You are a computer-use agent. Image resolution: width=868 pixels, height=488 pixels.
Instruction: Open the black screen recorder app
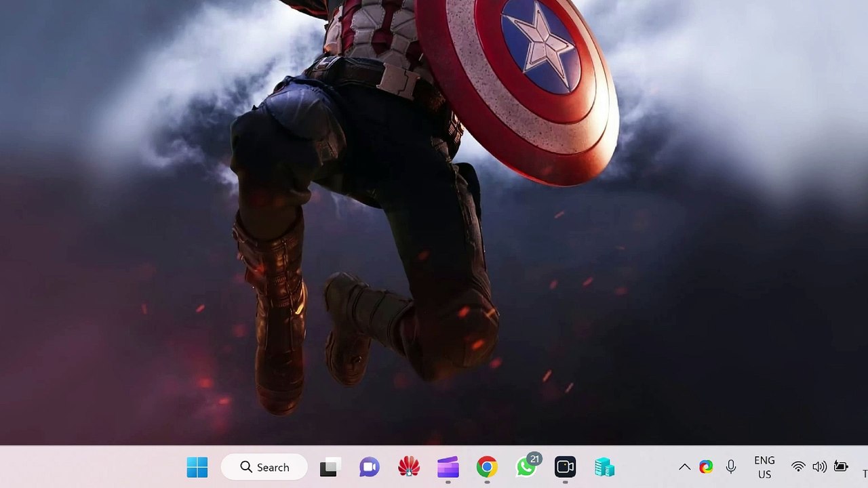(x=566, y=467)
